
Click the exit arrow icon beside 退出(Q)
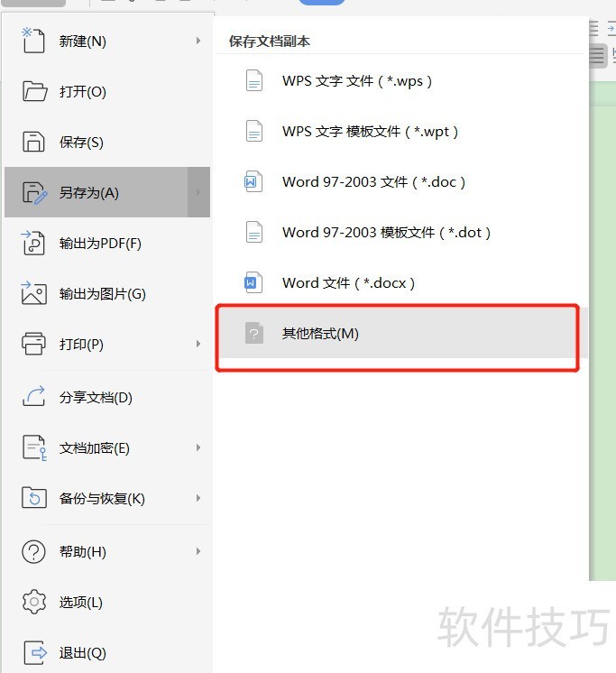35,653
